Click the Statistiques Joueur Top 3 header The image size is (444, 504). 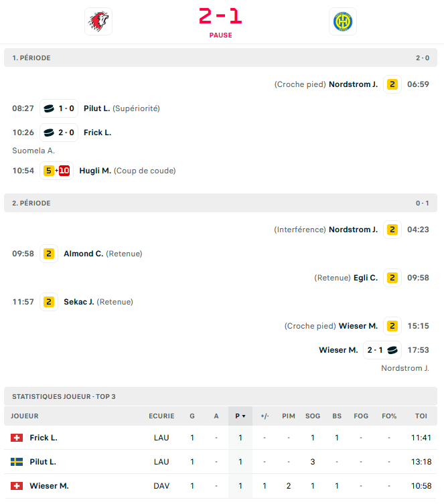coord(64,397)
